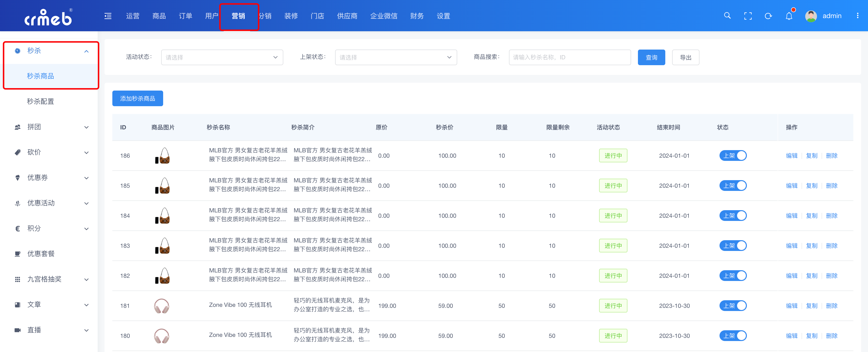This screenshot has height=352, width=868.
Task: Click 删除 for ID 184
Action: (832, 216)
